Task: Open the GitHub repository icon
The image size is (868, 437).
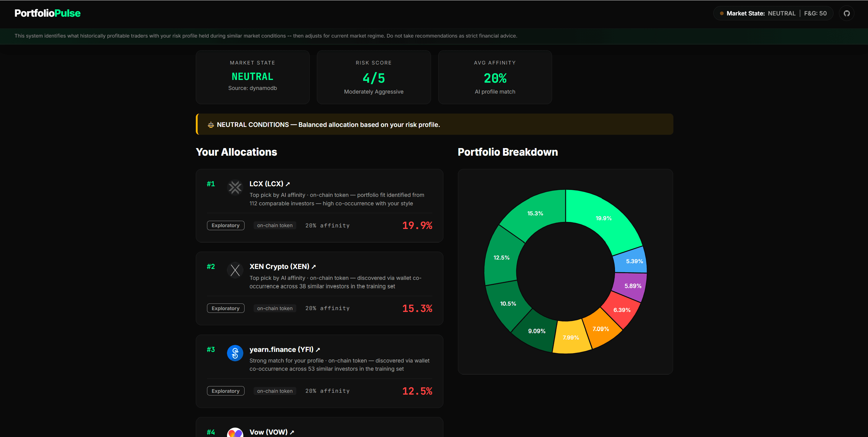Action: click(x=847, y=14)
